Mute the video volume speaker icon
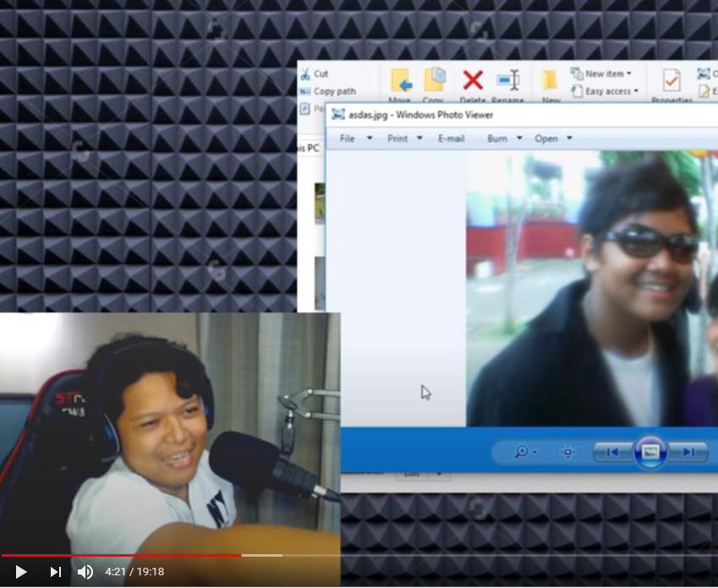This screenshot has height=588, width=718. point(85,572)
